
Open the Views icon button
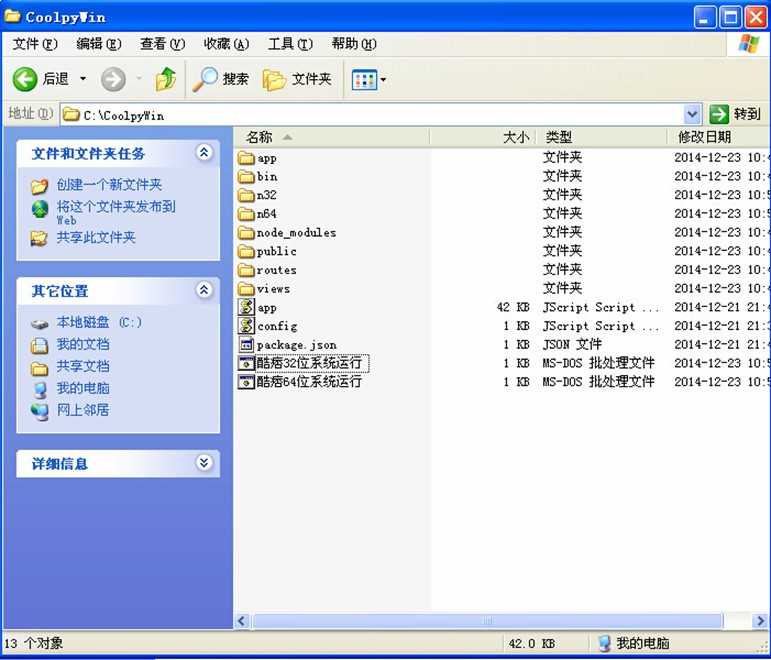click(x=364, y=79)
